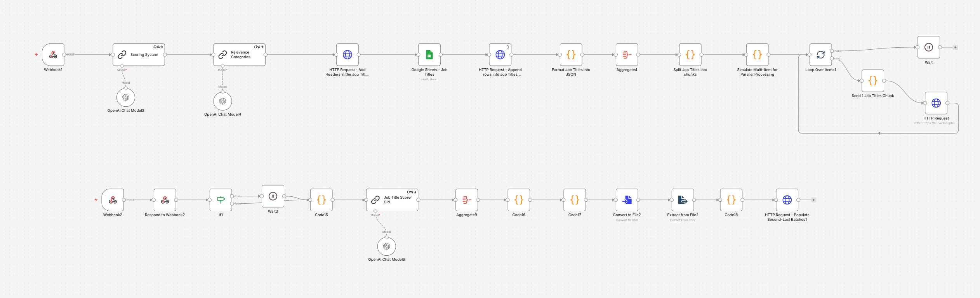The width and height of the screenshot is (980, 298).
Task: Click the OpenAI Chat Model6 node
Action: 386,246
